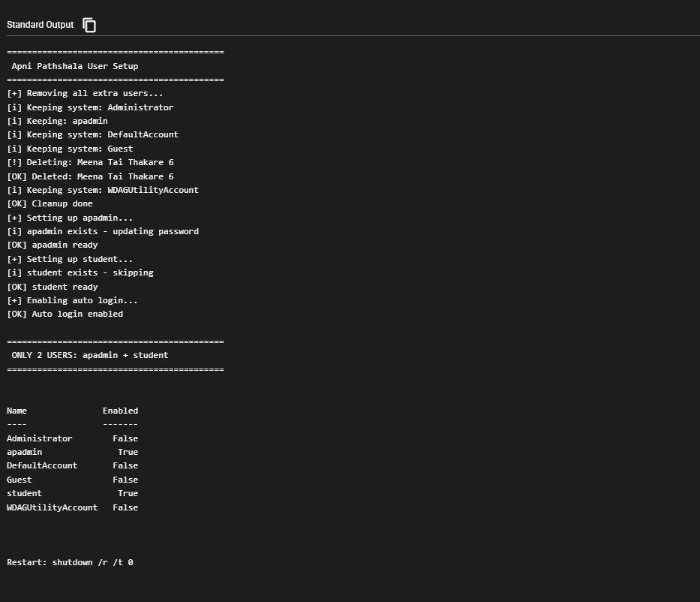Click 'WDAGUtilityAccount' name in the table

point(53,507)
